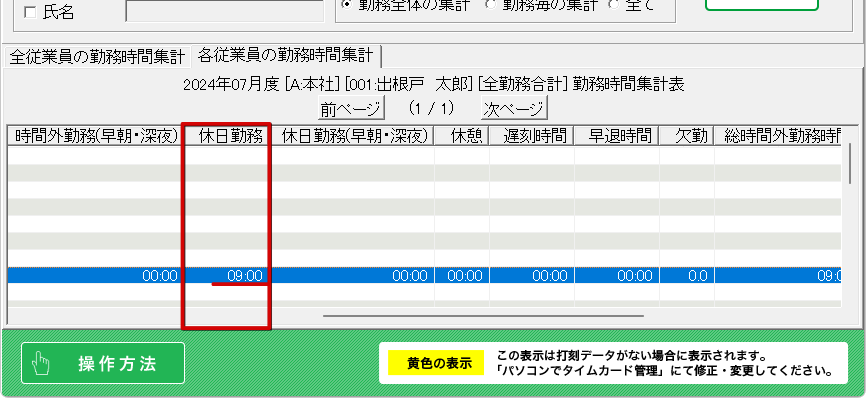The width and height of the screenshot is (866, 398).
Task: Switch to 全従業員の勤務時間集計 tab
Action: coord(97,57)
